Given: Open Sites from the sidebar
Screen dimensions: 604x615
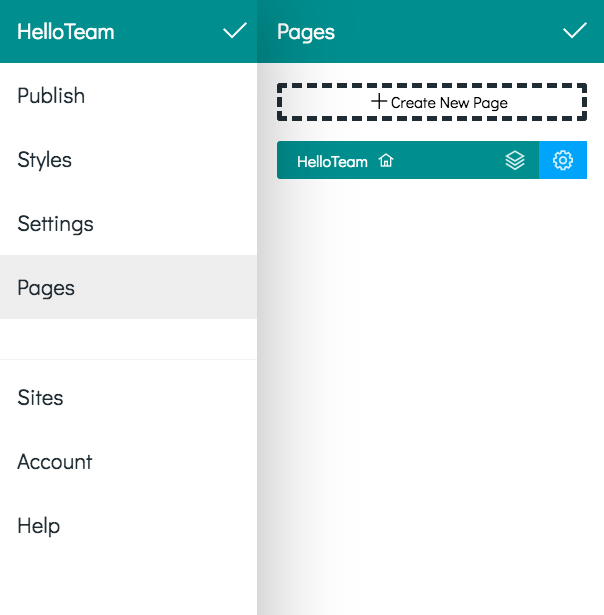Looking at the screenshot, I should [x=128, y=397].
